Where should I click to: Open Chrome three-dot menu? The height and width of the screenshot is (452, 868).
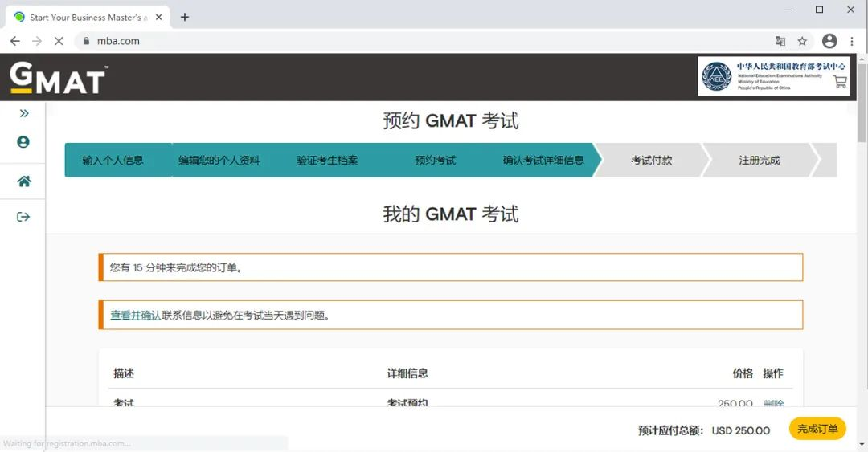click(x=852, y=41)
